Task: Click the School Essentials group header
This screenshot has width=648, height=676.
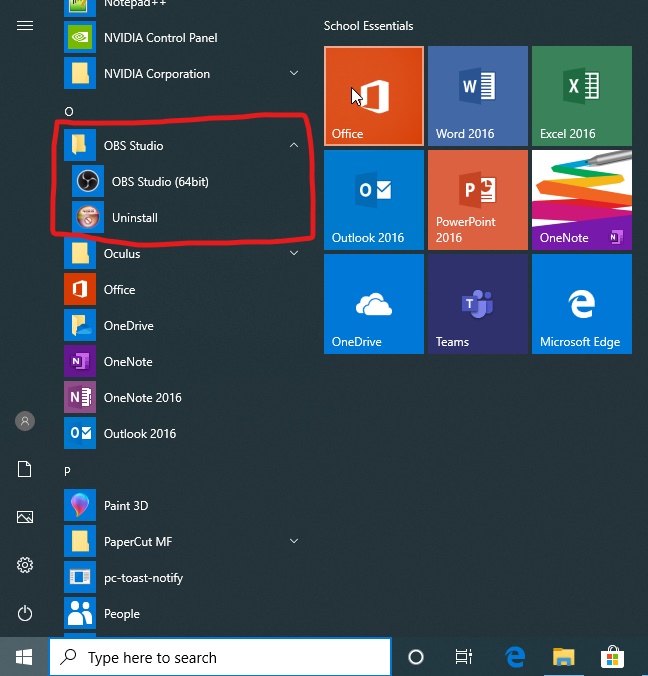Action: [369, 26]
